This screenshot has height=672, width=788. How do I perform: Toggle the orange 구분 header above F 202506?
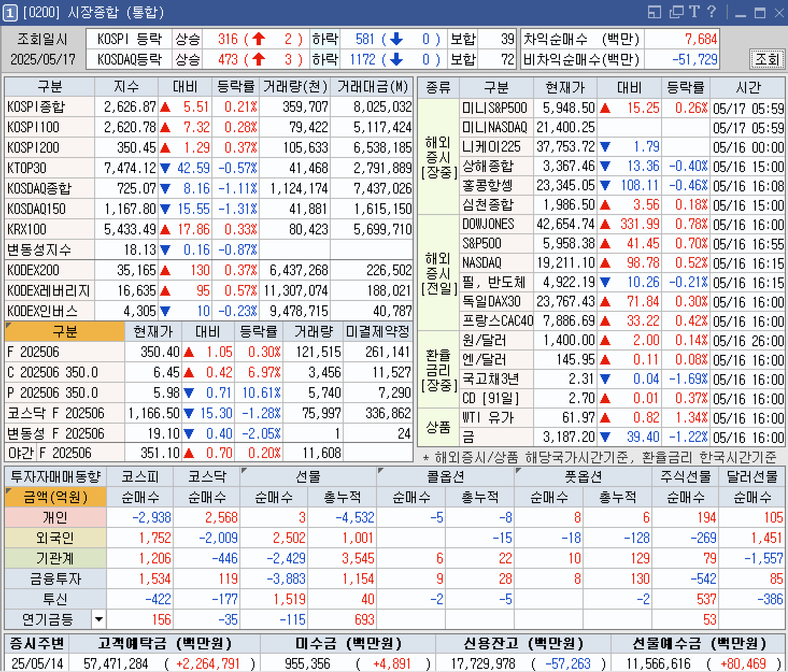65,332
